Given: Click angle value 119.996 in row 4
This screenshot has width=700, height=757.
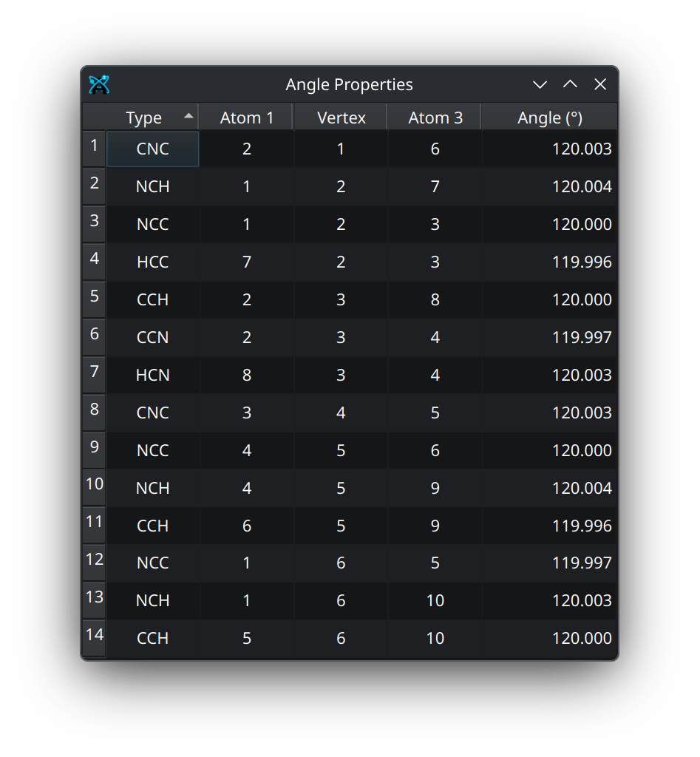Looking at the screenshot, I should point(582,262).
